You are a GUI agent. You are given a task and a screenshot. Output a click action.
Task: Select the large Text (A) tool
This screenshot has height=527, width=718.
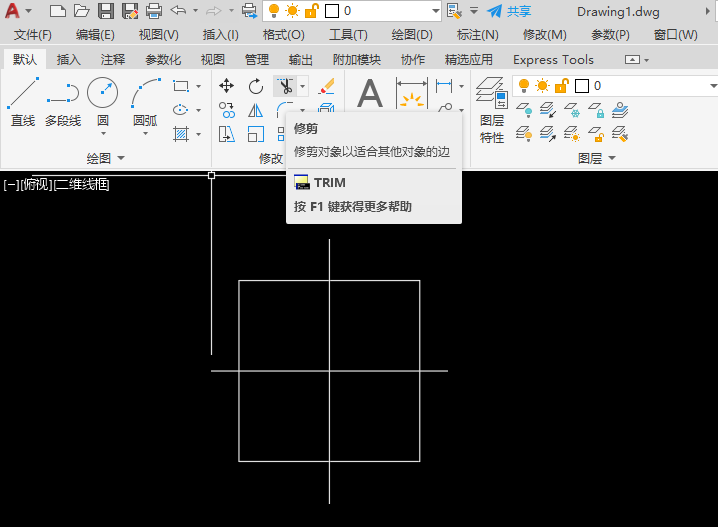coord(370,93)
